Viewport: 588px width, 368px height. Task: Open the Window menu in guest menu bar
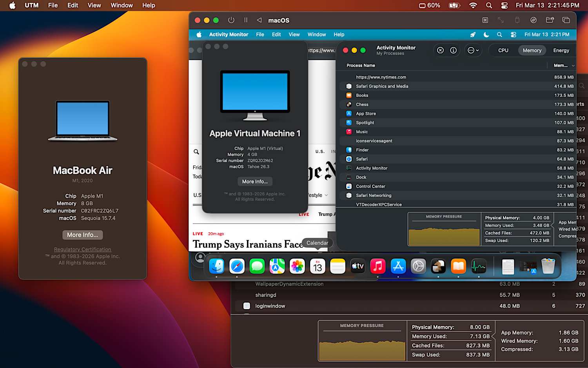(317, 35)
